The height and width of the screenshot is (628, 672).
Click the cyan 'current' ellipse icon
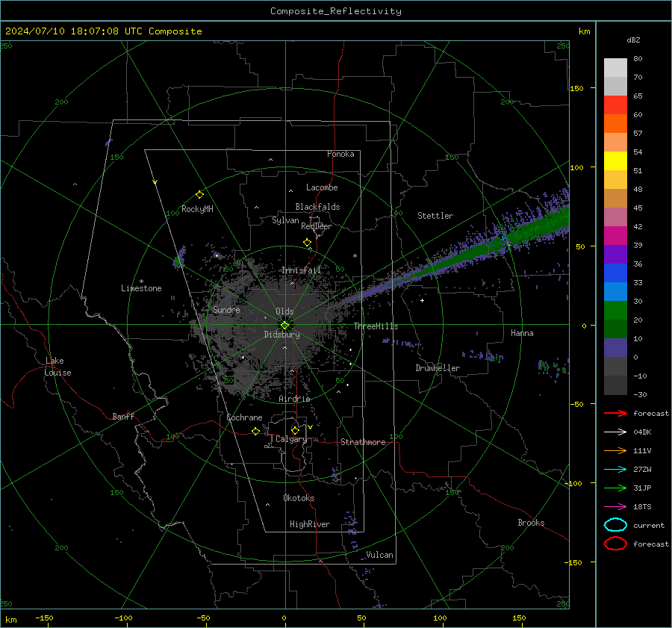pyautogui.click(x=615, y=525)
